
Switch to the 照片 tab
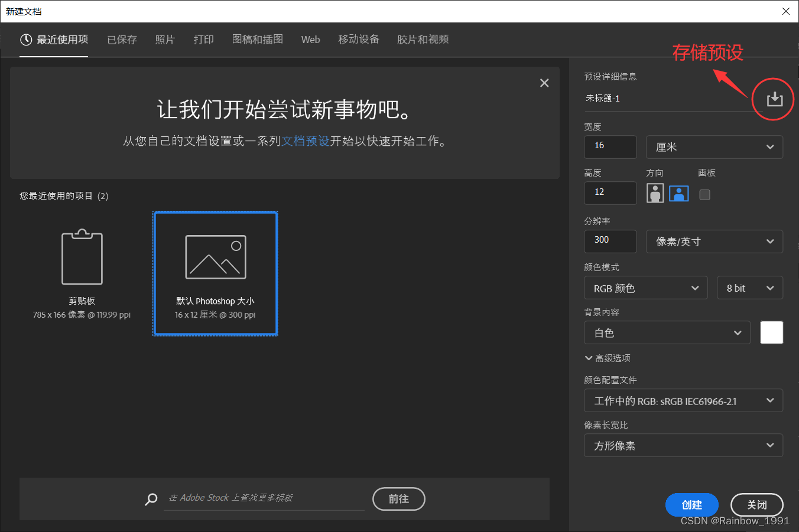point(165,40)
